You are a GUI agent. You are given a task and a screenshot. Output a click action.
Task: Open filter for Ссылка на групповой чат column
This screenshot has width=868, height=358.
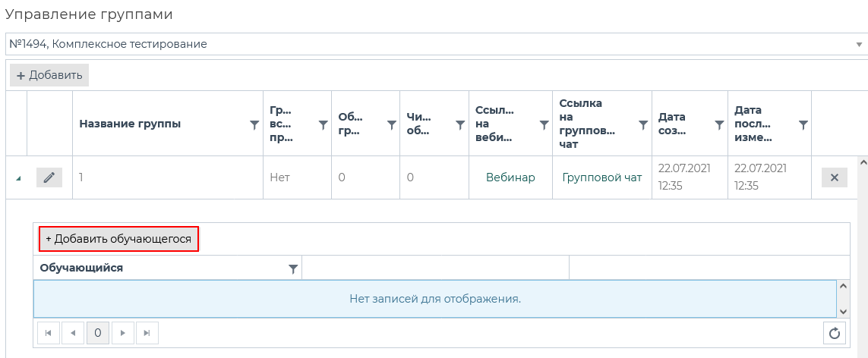pyautogui.click(x=642, y=125)
